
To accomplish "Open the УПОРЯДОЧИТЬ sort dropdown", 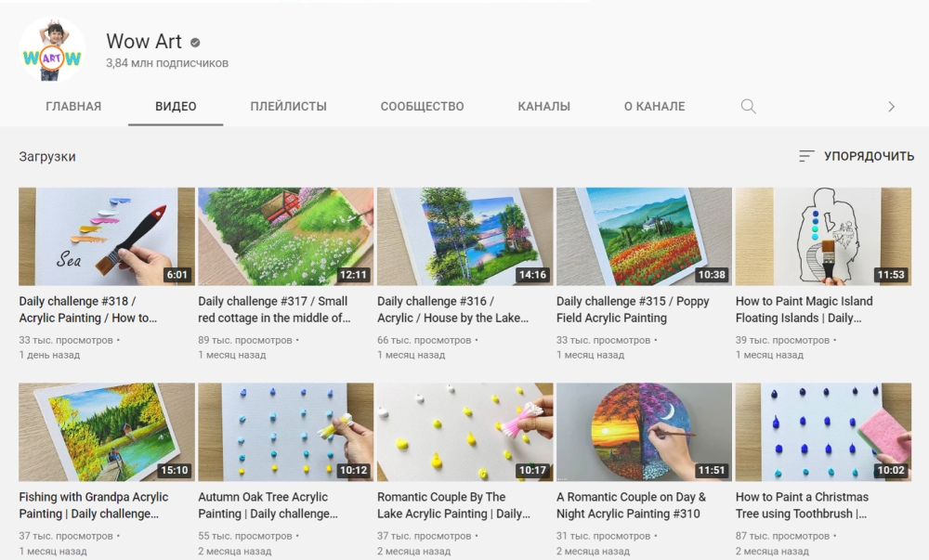I will coord(857,156).
